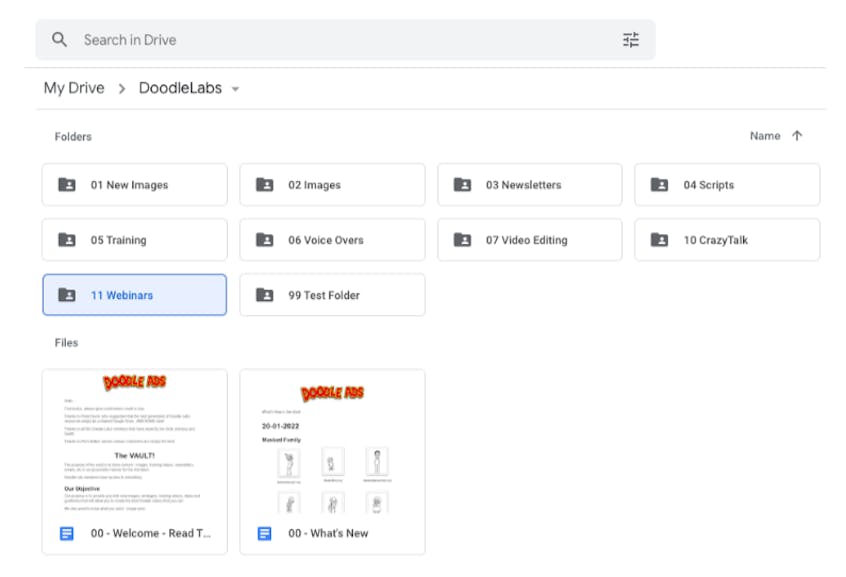Open the Name sort options
The height and width of the screenshot is (577, 846).
click(765, 136)
